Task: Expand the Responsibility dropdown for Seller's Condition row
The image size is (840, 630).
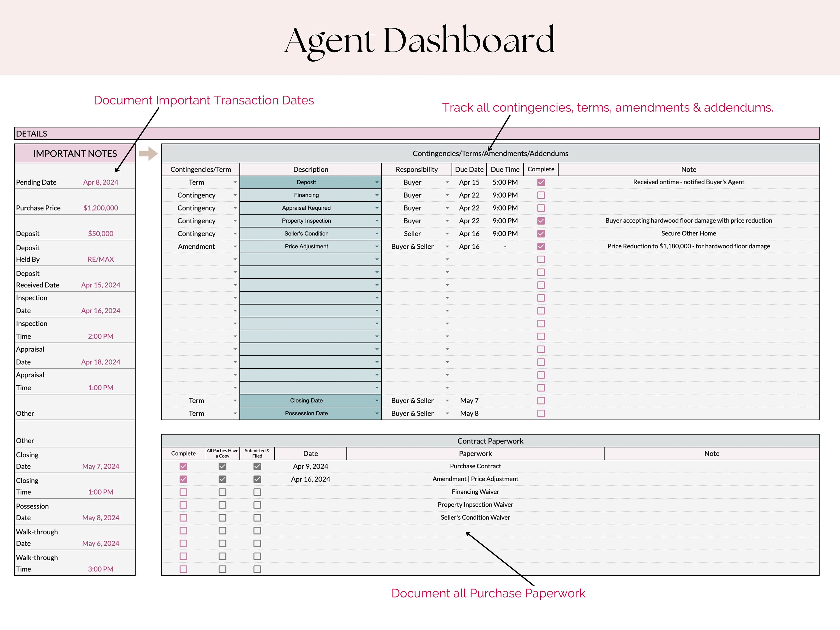Action: 447,234
